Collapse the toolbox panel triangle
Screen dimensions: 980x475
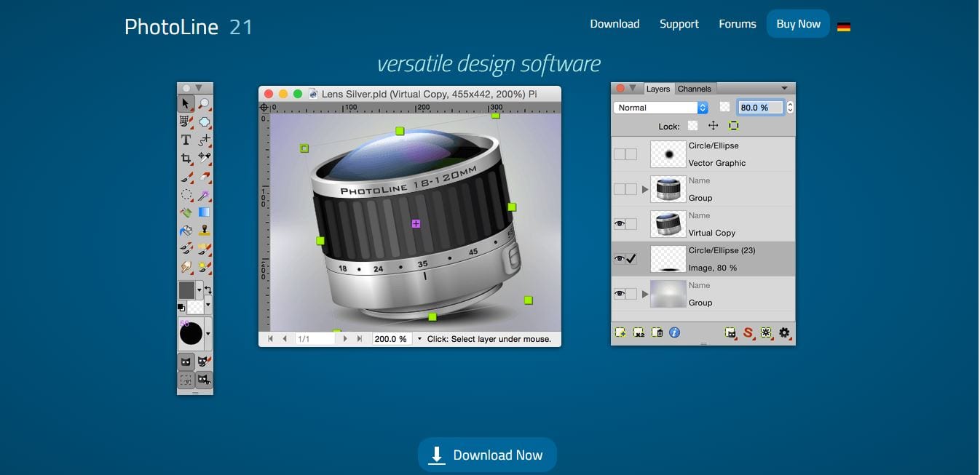(198, 88)
